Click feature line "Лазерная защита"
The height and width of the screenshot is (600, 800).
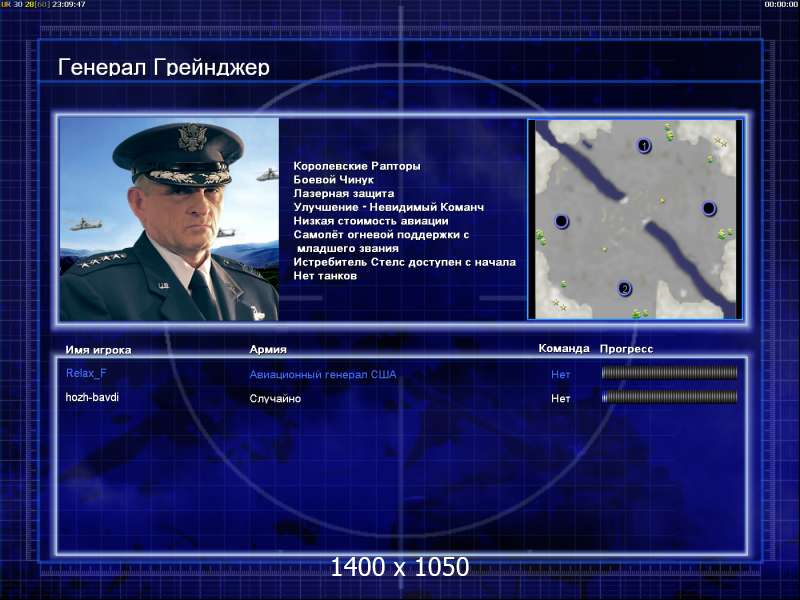click(343, 193)
